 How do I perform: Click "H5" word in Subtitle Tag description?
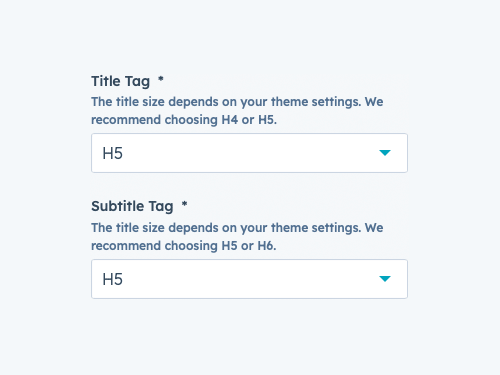230,246
